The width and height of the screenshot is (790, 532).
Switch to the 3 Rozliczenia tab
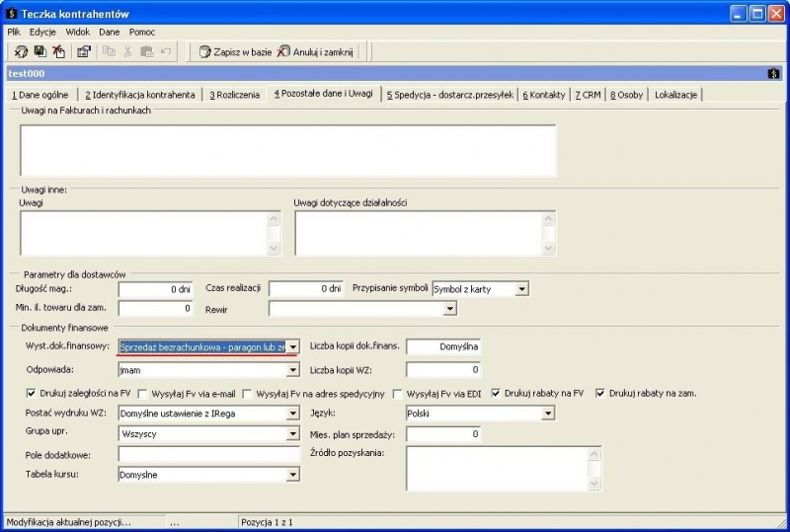(x=234, y=95)
